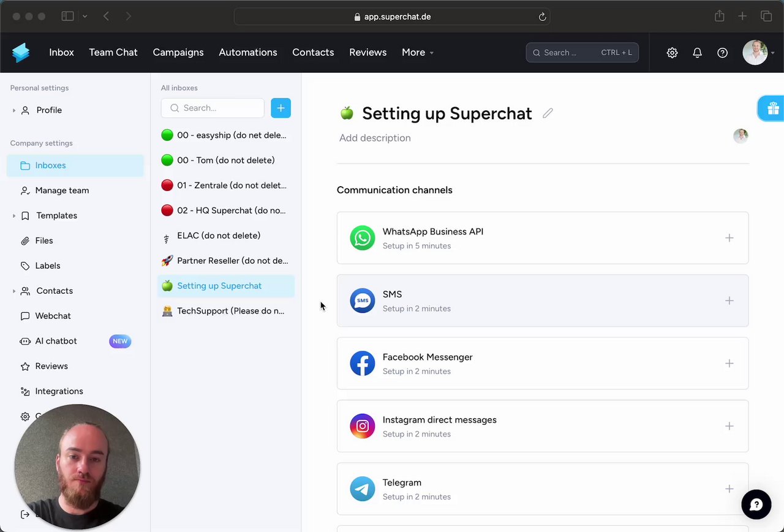Click the Add description field
The width and height of the screenshot is (784, 532).
point(375,138)
